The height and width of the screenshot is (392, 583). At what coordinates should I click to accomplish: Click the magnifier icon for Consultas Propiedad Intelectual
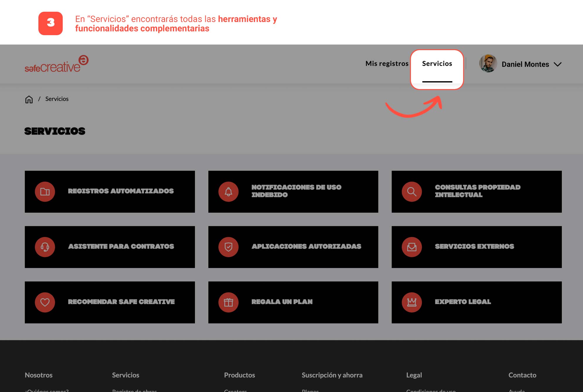click(x=412, y=192)
